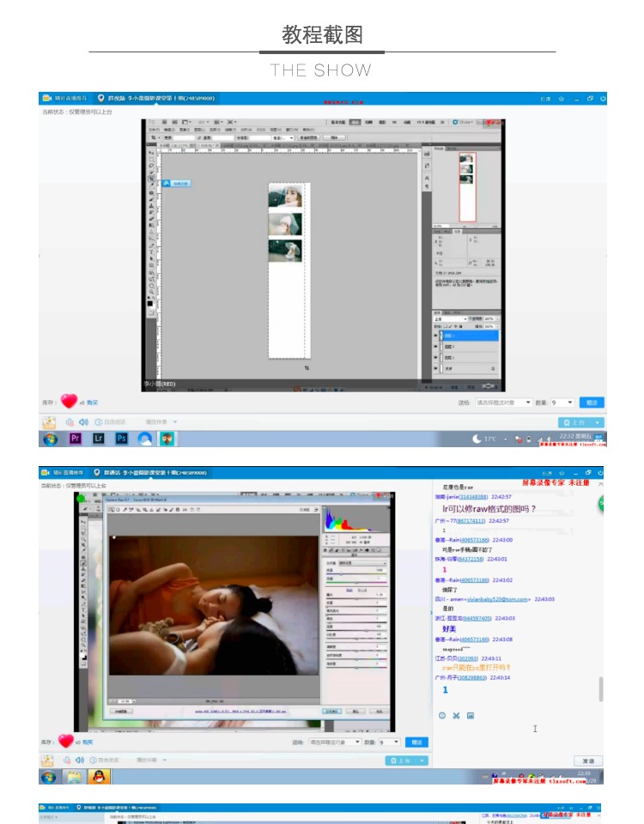Click the Start orb beside the explorer folder icon
The width and height of the screenshot is (644, 824).
49,776
